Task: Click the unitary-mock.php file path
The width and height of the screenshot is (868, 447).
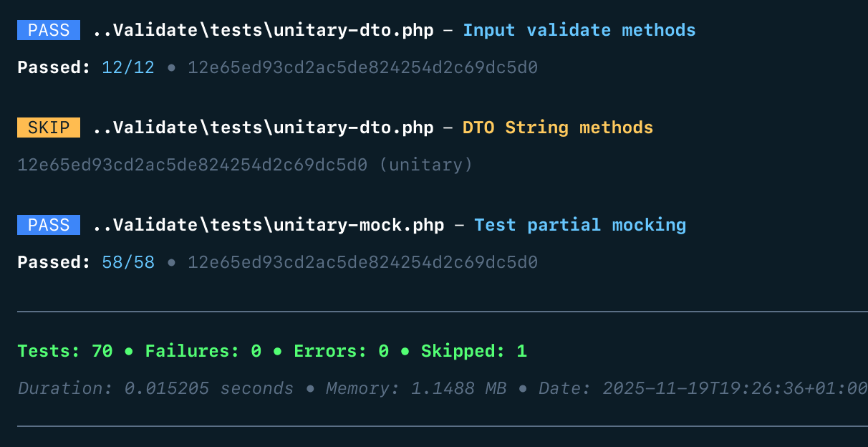Action: coord(269,225)
